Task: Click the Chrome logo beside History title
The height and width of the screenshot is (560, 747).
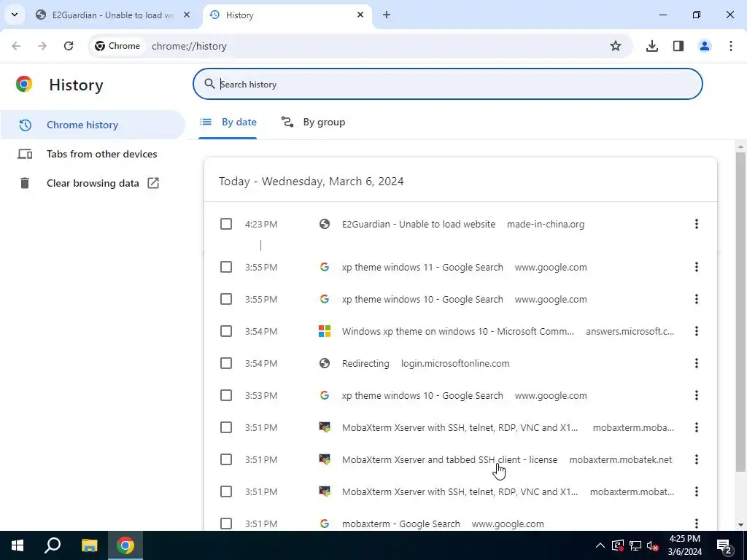Action: [x=24, y=85]
